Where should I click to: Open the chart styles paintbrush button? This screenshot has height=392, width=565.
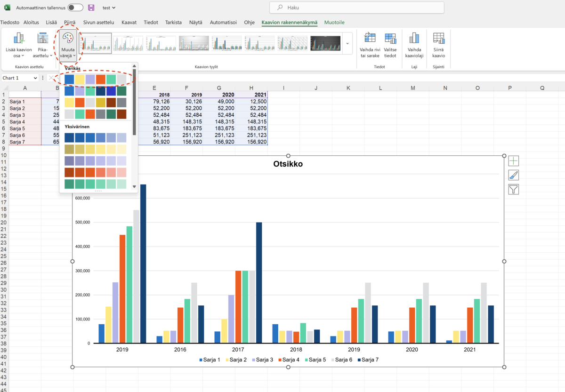click(513, 175)
